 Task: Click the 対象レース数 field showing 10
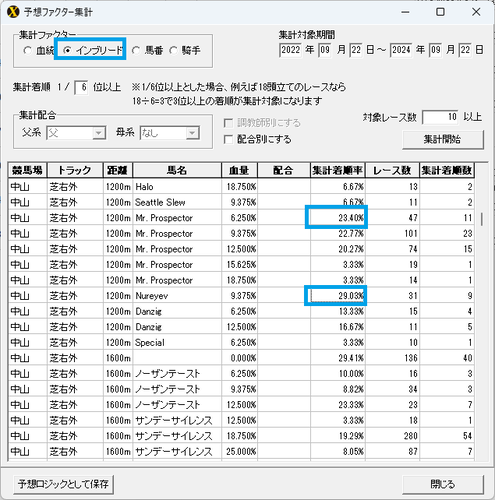(440, 117)
